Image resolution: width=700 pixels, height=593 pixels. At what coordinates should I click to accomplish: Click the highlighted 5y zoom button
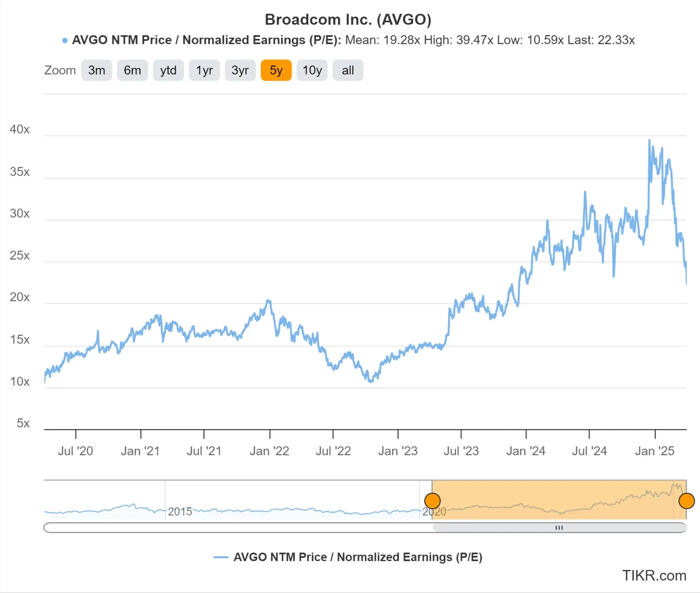click(x=276, y=70)
